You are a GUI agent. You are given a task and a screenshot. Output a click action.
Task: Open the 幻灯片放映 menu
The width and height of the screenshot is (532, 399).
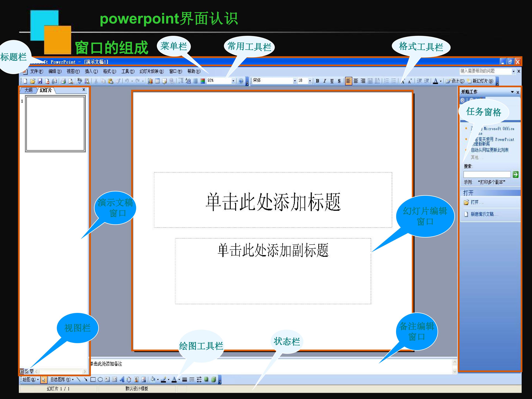click(x=151, y=71)
